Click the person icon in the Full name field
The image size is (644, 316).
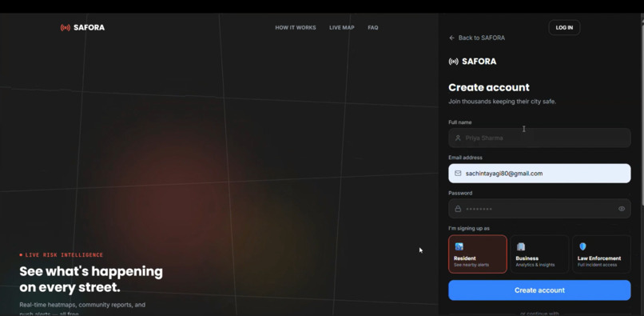click(458, 138)
